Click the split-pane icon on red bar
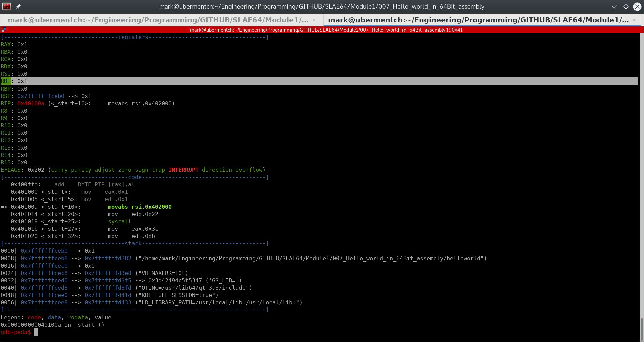The height and width of the screenshot is (342, 644). pyautogui.click(x=4, y=30)
